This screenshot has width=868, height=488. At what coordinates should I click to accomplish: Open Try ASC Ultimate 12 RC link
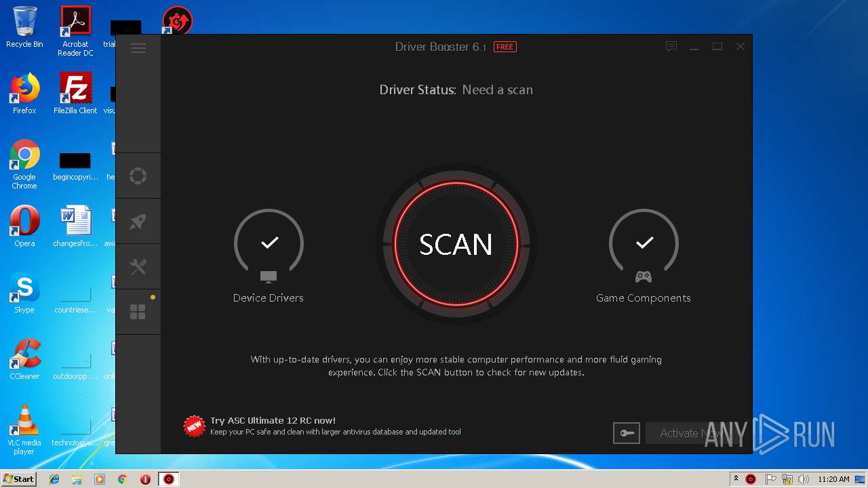click(273, 420)
